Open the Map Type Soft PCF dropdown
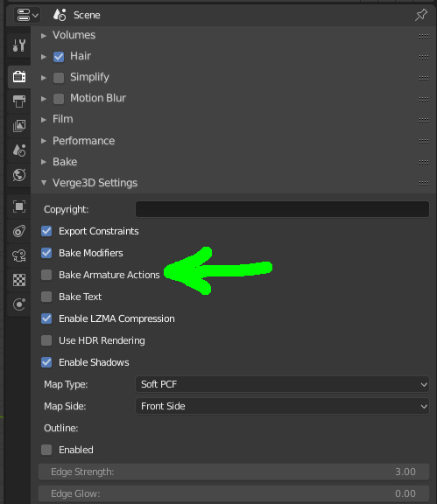 [x=282, y=384]
